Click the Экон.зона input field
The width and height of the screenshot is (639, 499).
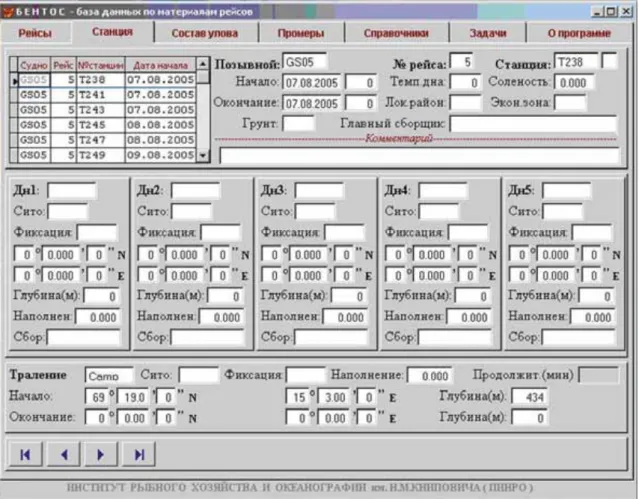coord(570,103)
